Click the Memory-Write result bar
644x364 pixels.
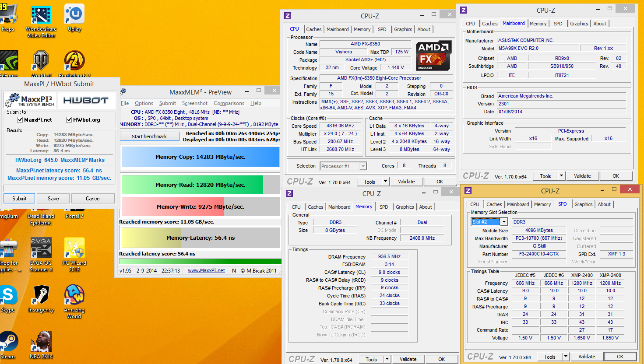click(x=201, y=206)
